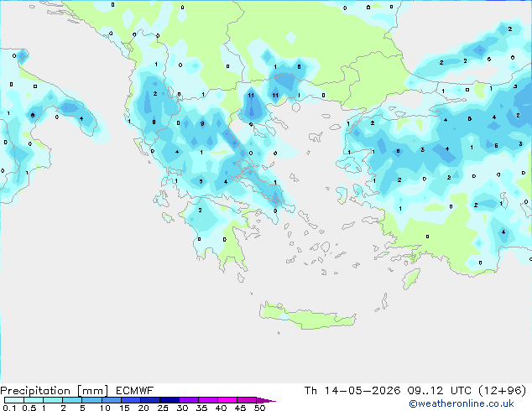Pick the 0.5–1 mm legend swatch
Image resolution: width=532 pixels, height=411 pixels.
tap(34, 400)
